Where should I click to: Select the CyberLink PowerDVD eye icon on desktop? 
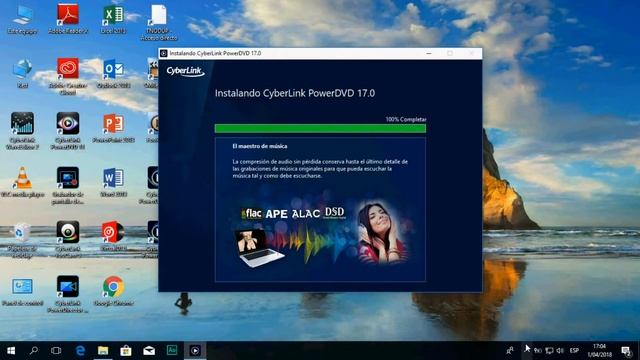[x=68, y=131]
